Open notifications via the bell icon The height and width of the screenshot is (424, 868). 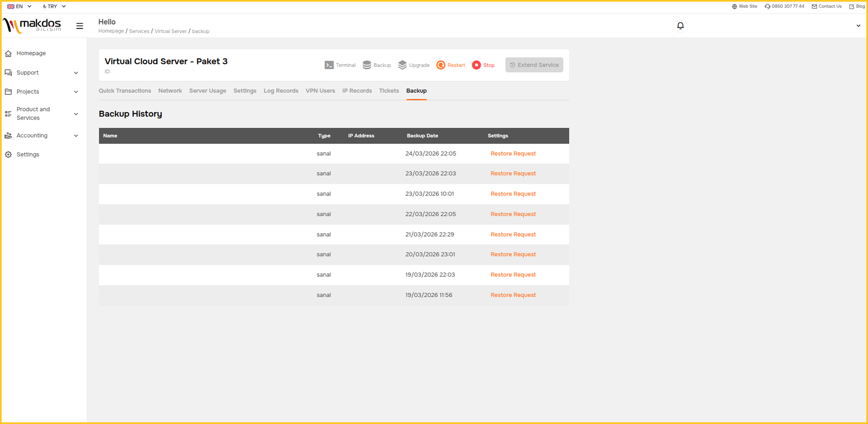[x=680, y=26]
